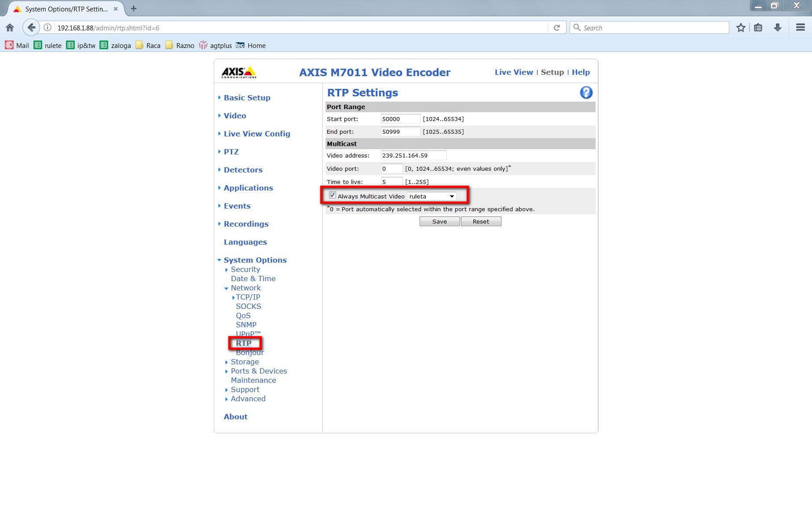Screen dimensions: 812x528
Task: Open the Mail bookmark
Action: (17, 45)
